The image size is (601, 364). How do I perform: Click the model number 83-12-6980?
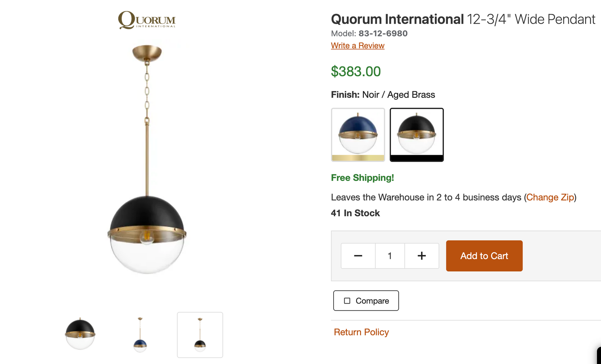(x=383, y=33)
